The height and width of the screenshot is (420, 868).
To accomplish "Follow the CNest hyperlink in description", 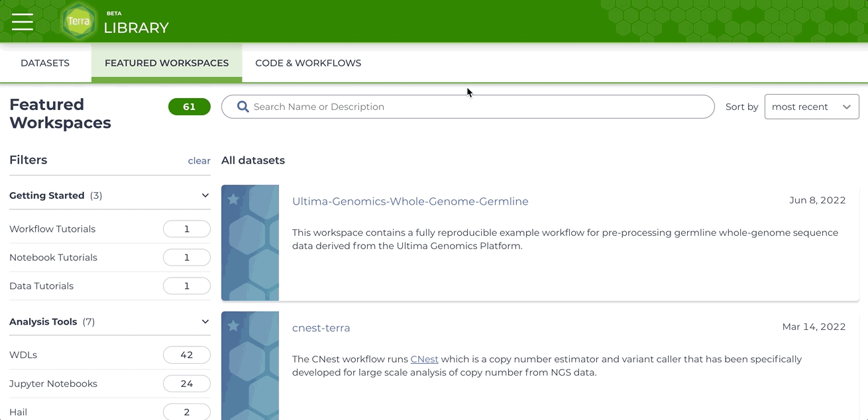I will (424, 359).
